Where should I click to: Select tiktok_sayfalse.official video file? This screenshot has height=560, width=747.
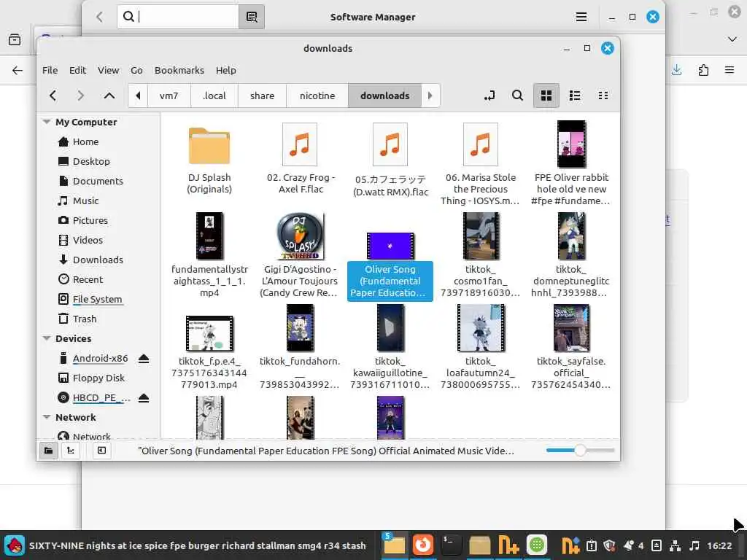[x=570, y=347]
